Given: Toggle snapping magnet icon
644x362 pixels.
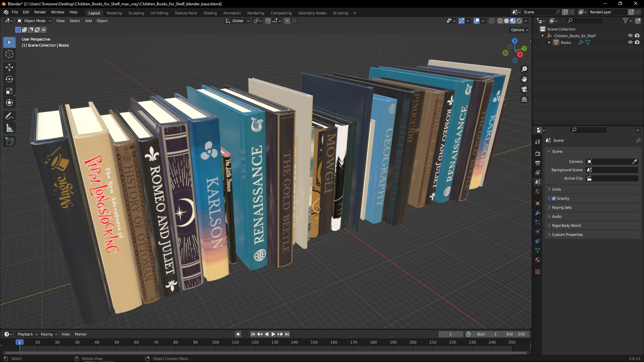Looking at the screenshot, I should (268, 21).
